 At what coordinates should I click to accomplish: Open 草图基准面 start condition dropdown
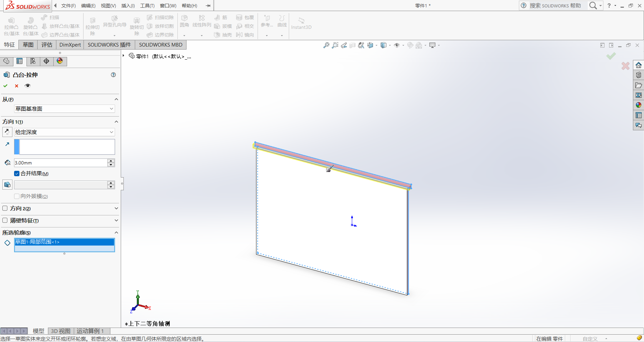64,109
